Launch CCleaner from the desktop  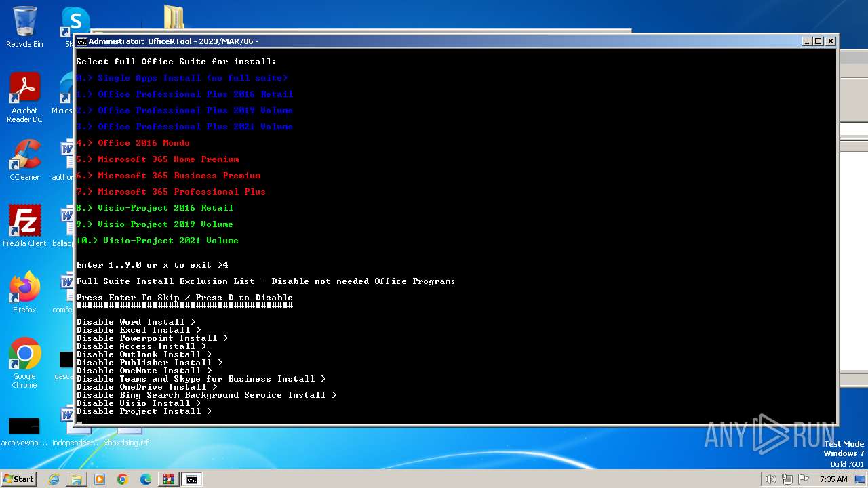[x=24, y=161]
